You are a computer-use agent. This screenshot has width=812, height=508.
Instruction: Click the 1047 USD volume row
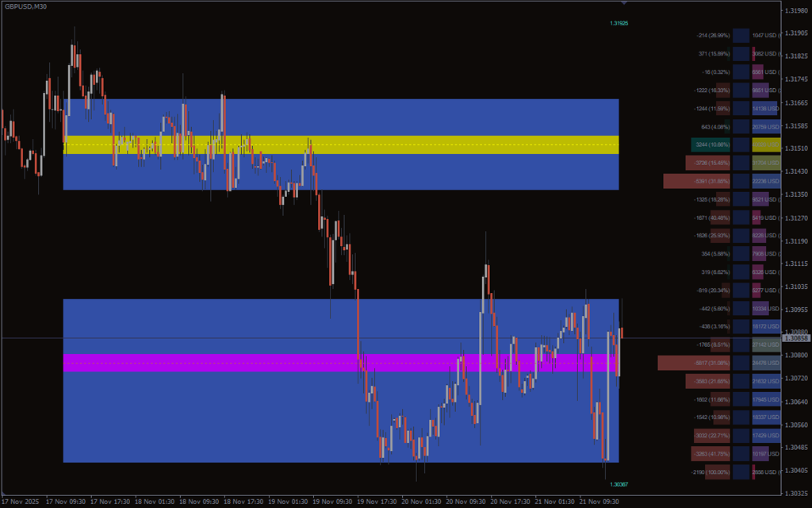click(764, 36)
